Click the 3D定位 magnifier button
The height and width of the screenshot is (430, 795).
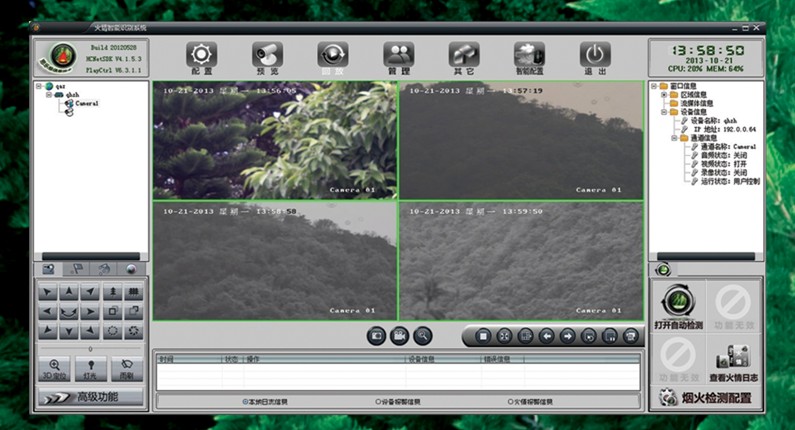[53, 369]
